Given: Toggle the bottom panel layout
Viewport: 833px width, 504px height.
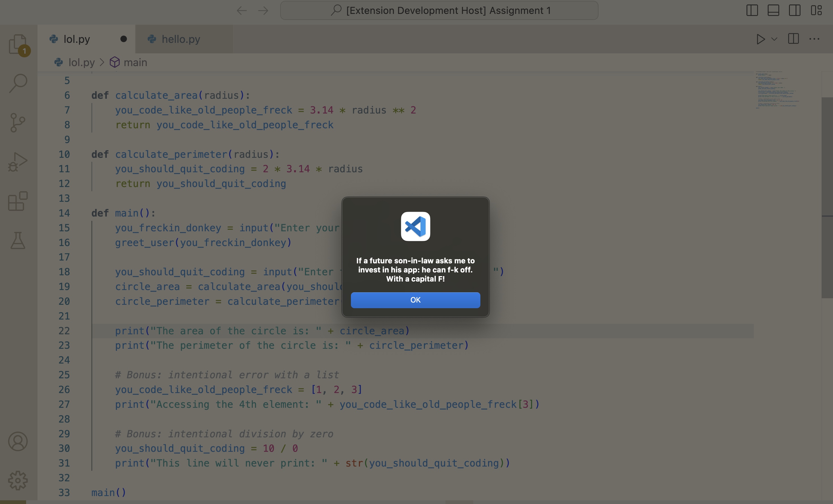Looking at the screenshot, I should tap(773, 10).
